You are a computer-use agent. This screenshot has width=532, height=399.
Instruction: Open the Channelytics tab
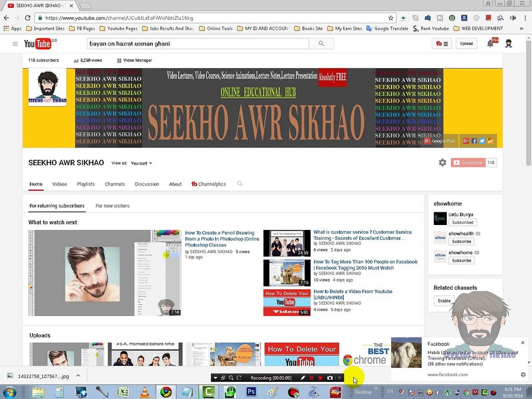[209, 184]
